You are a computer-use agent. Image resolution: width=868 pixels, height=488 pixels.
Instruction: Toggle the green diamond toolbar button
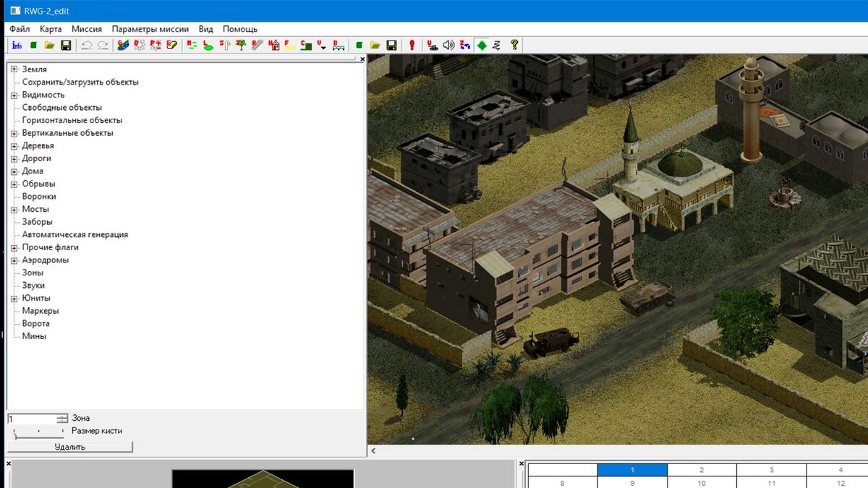point(482,45)
